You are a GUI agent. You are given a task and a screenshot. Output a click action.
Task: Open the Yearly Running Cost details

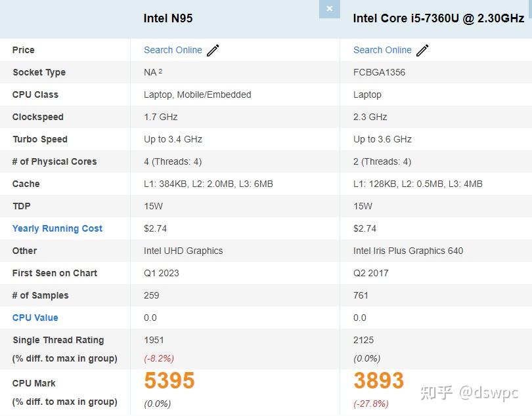(x=57, y=228)
